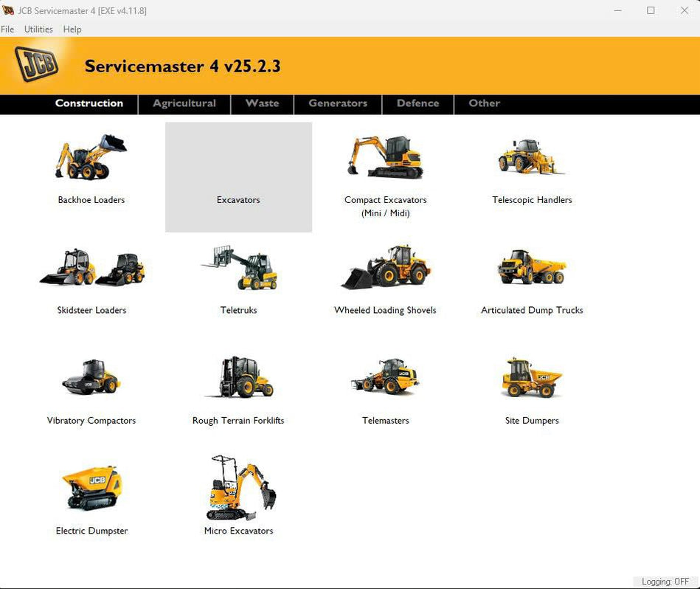Viewport: 700px width, 589px height.
Task: Switch to the Waste tab
Action: [x=262, y=104]
